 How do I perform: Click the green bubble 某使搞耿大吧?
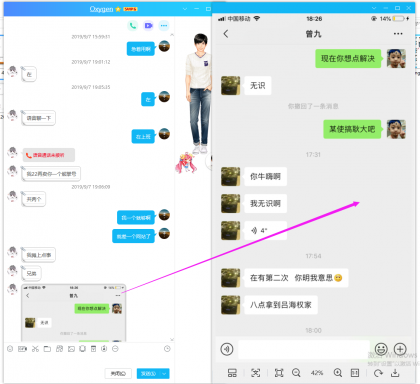click(352, 129)
